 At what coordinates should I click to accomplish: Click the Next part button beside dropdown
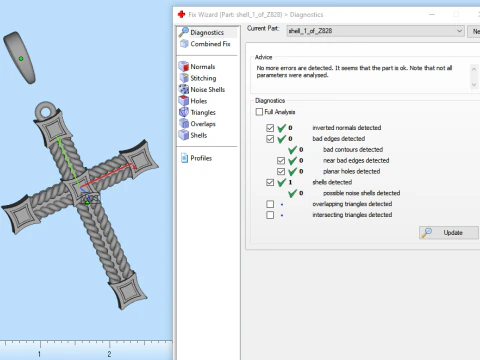(474, 31)
